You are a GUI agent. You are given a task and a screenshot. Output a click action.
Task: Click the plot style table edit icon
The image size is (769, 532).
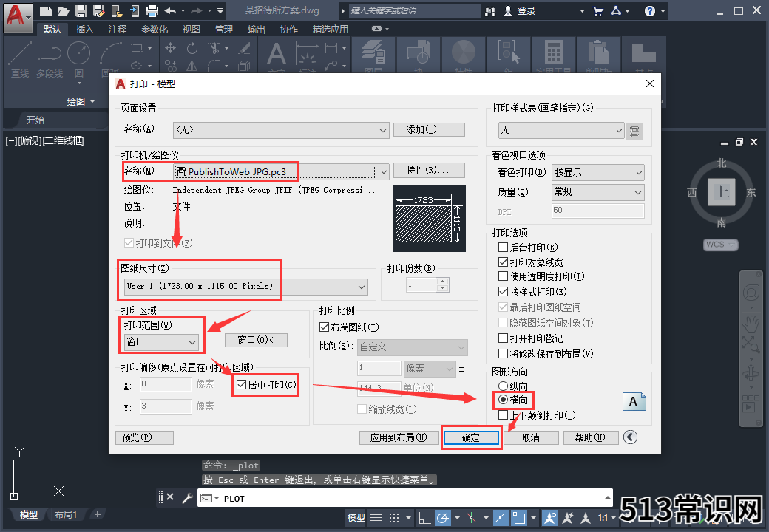click(634, 131)
